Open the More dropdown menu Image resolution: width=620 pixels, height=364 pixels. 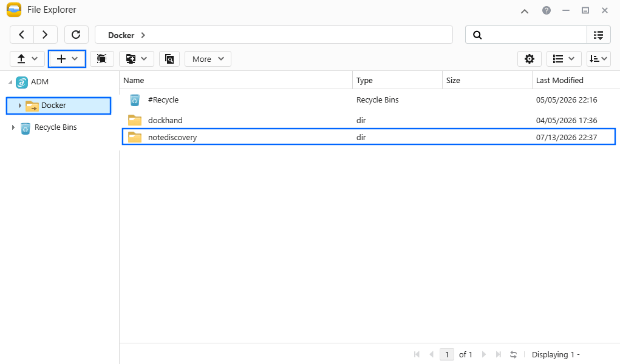pyautogui.click(x=208, y=59)
